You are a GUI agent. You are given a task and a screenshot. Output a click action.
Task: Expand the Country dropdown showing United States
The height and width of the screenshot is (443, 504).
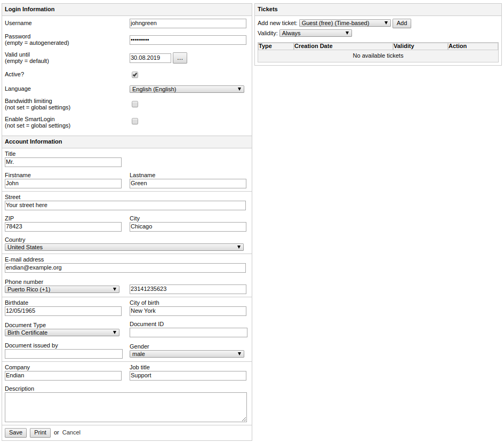coord(124,247)
